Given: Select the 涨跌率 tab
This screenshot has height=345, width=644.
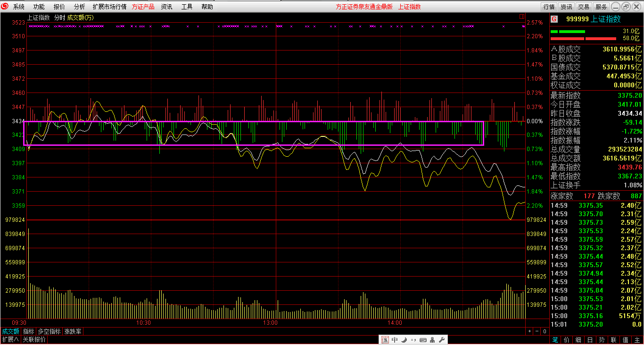Looking at the screenshot, I should [73, 331].
